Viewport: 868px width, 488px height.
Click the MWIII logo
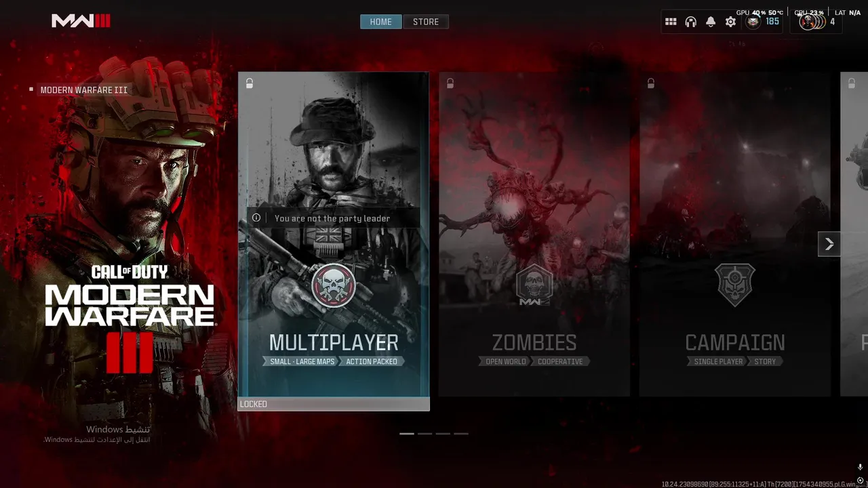pyautogui.click(x=81, y=21)
